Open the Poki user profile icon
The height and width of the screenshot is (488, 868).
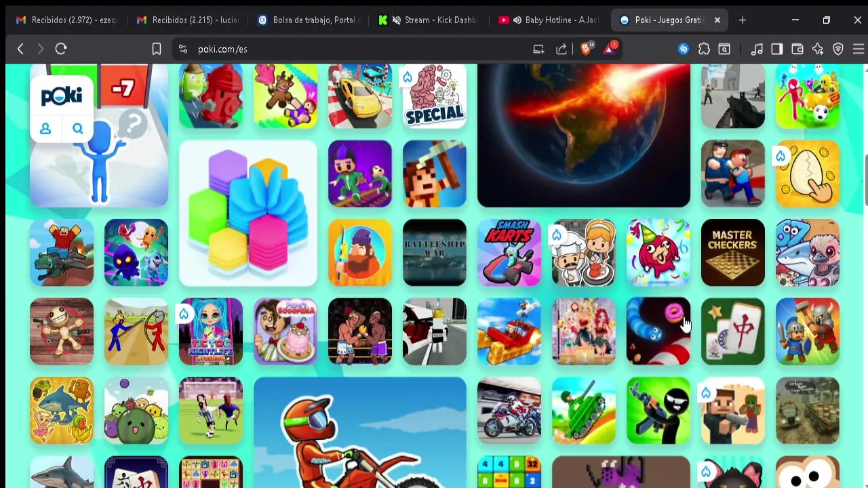[45, 129]
